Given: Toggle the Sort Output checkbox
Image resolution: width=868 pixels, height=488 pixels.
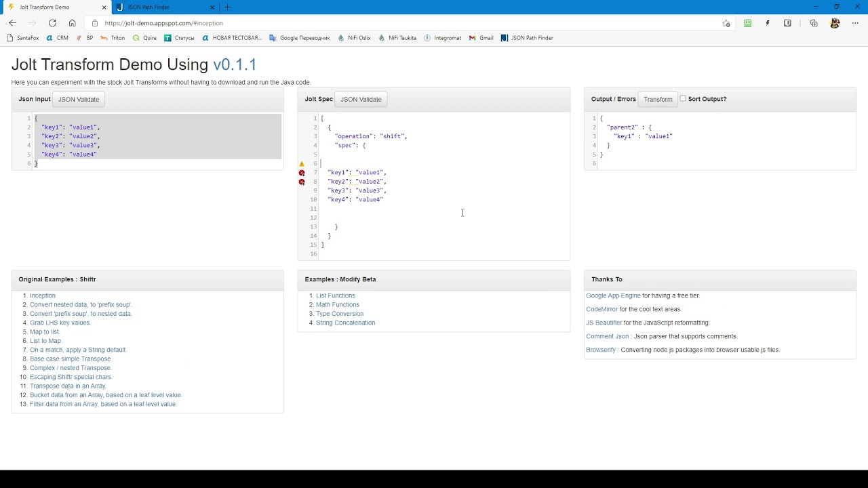Looking at the screenshot, I should click(683, 98).
